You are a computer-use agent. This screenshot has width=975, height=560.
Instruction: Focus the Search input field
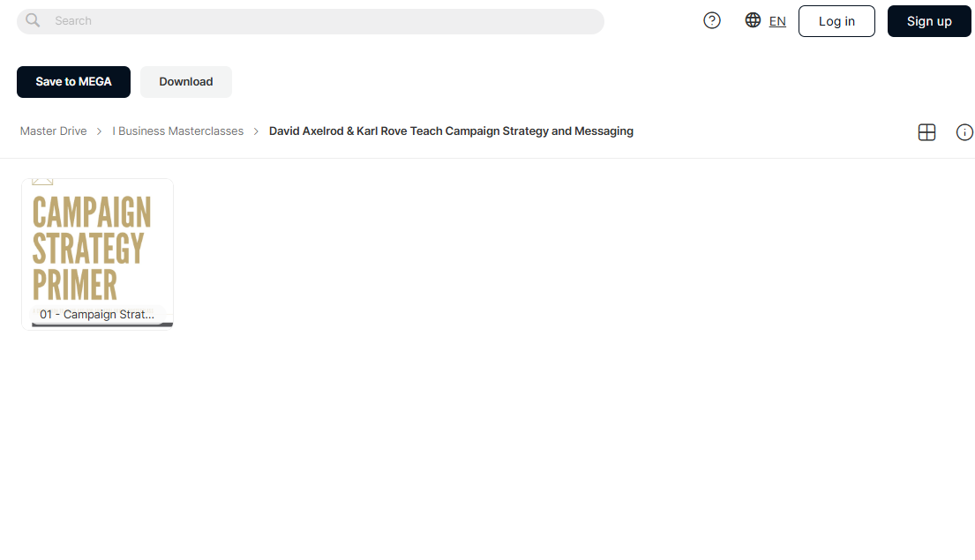tap(311, 21)
